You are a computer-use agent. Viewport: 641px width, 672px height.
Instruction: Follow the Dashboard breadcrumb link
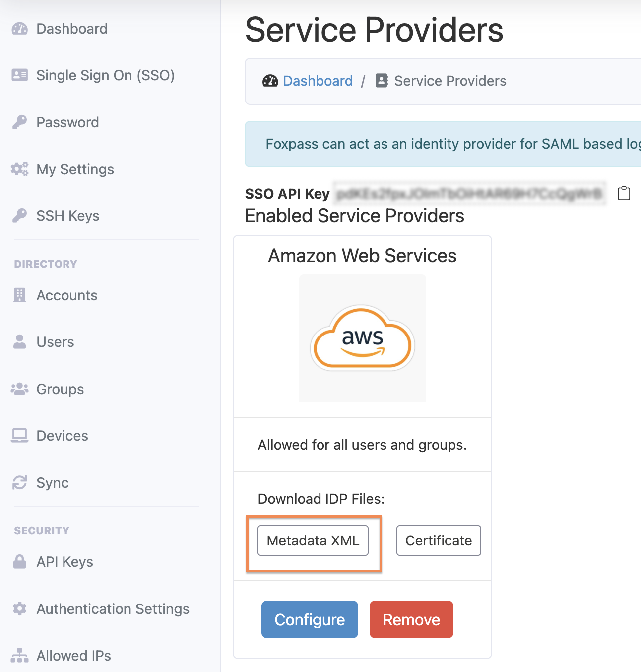tap(318, 81)
